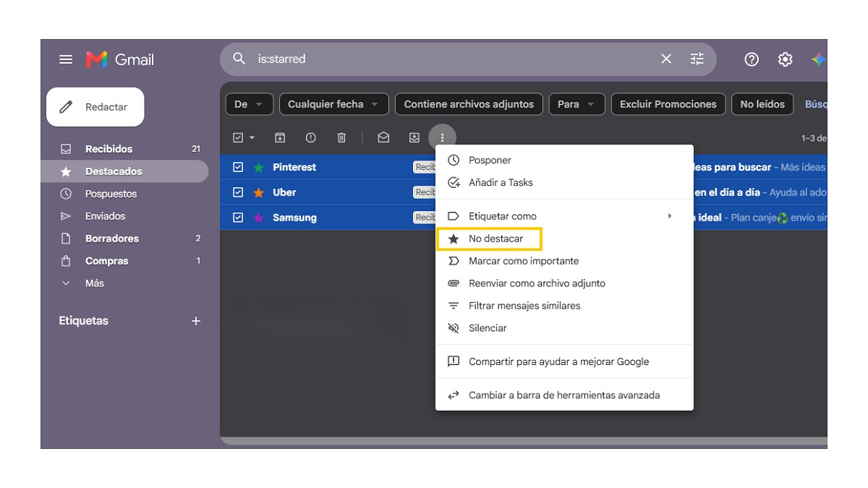Open Settings gear icon
Screen dimensions: 868x488
pos(785,59)
